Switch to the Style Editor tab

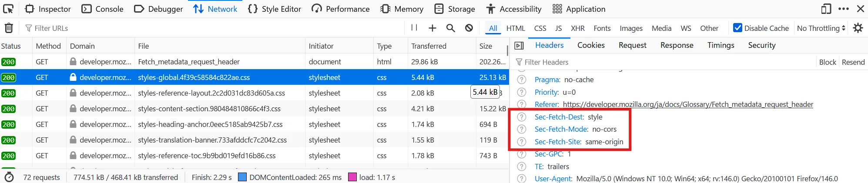point(275,9)
